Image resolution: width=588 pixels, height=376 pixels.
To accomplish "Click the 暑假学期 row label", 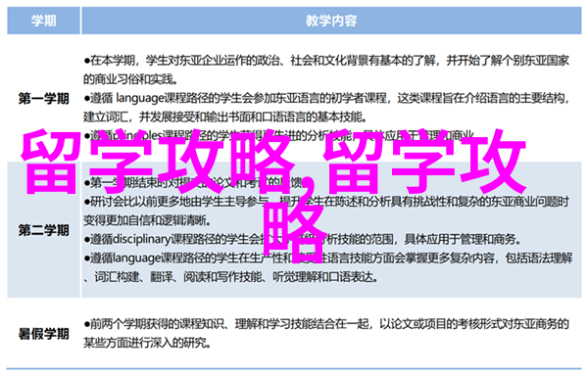I will coord(44,333).
